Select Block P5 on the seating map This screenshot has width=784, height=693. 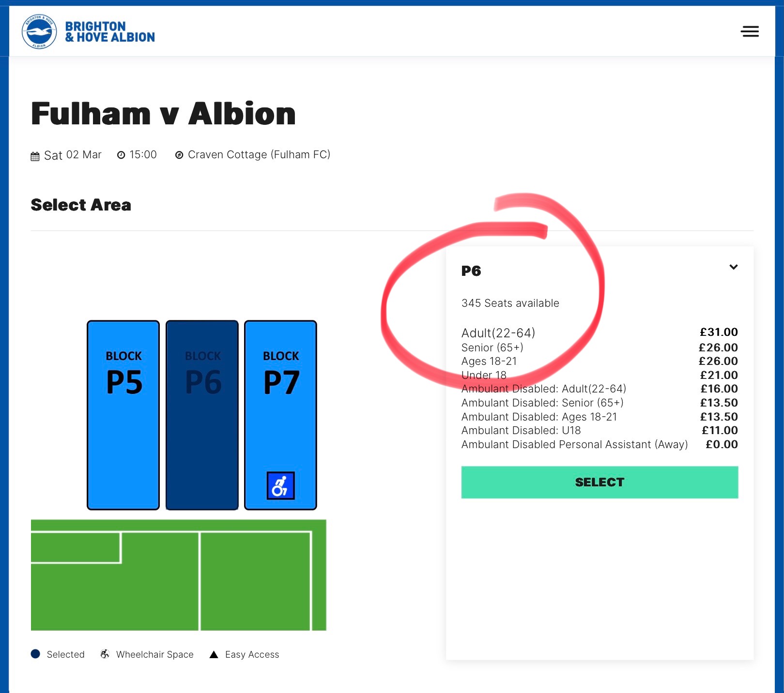123,415
